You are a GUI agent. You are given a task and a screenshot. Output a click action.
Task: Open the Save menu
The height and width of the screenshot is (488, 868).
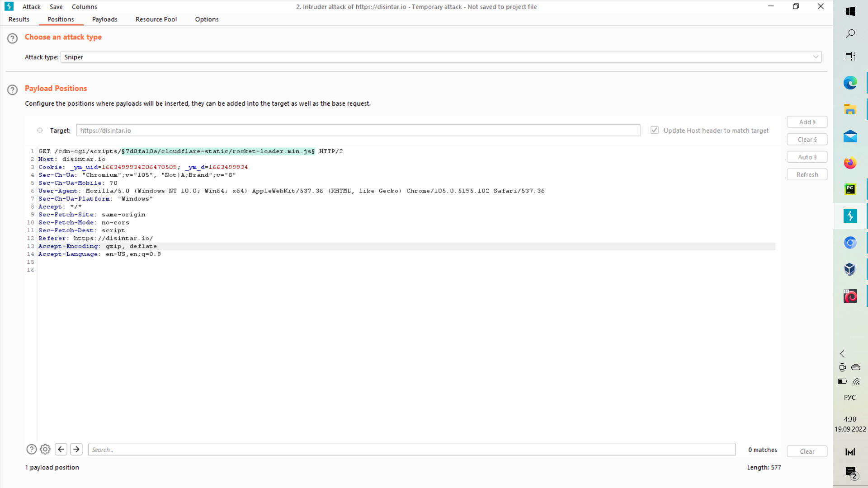[x=56, y=7]
